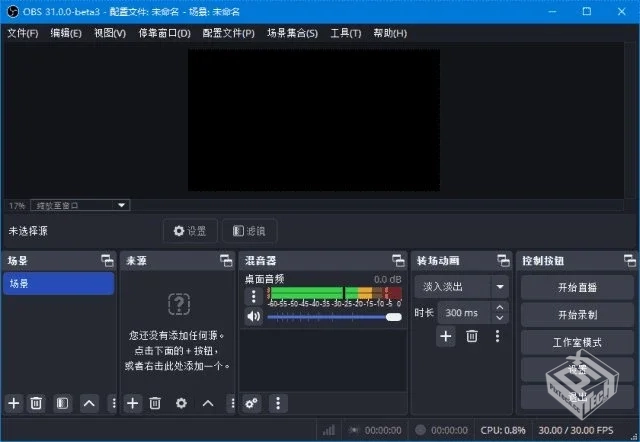Click 开始直播 start streaming button
This screenshot has width=640, height=442.
click(577, 287)
